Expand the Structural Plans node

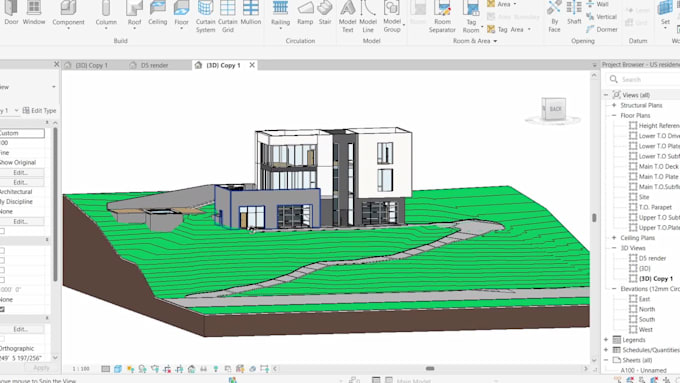[x=614, y=105]
